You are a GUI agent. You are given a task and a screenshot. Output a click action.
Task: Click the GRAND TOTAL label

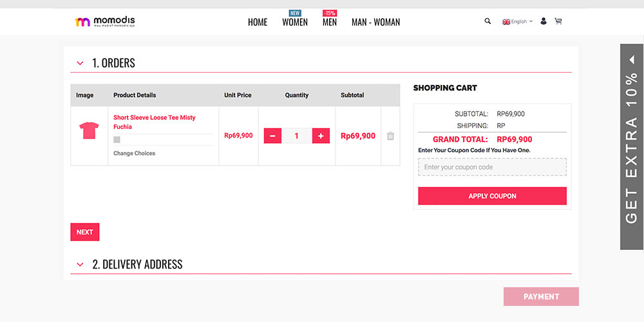coord(460,139)
